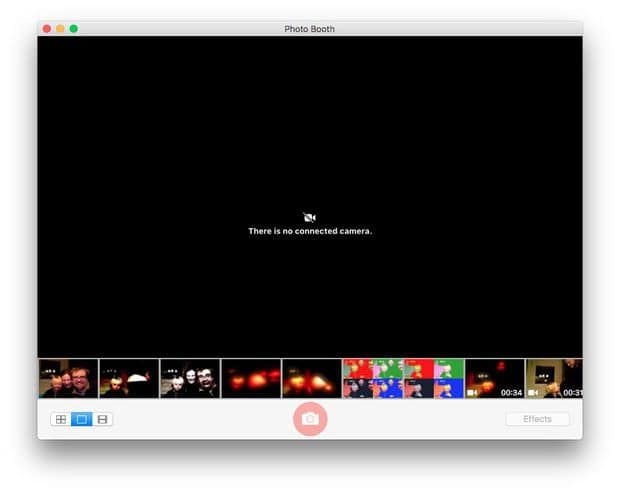Click the red camera shutter button

point(310,419)
